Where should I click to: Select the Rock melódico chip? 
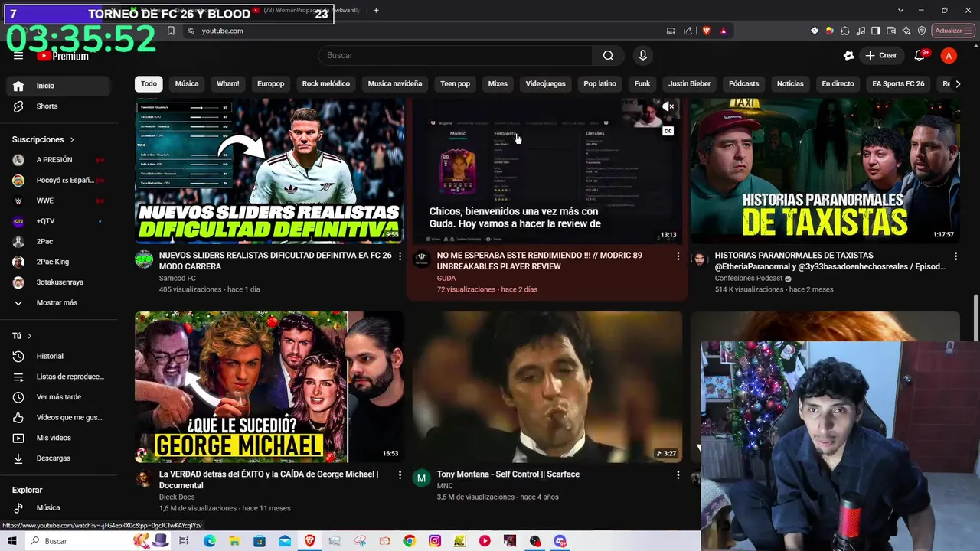[326, 84]
